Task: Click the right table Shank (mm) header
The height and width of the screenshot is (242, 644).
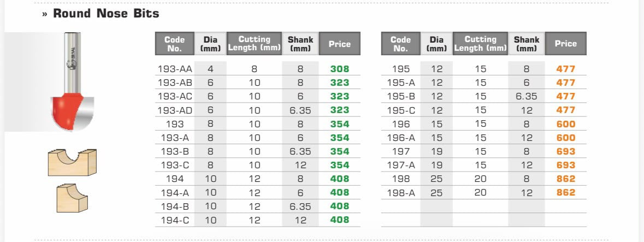Action: [526, 44]
